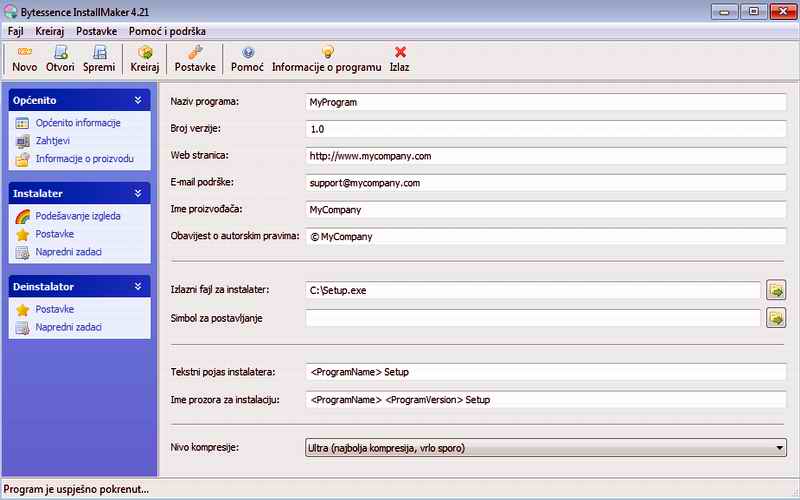Show Informacije o programu lightbulb icon

click(x=327, y=52)
